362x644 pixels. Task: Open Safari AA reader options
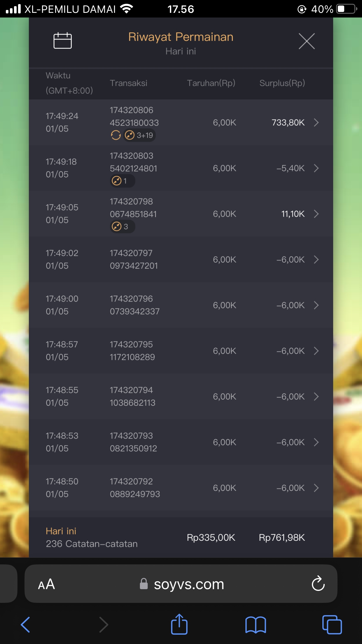(x=47, y=584)
